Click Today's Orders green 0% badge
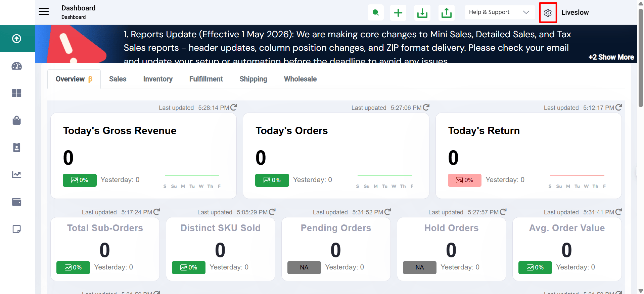This screenshot has width=644, height=294. tap(272, 180)
